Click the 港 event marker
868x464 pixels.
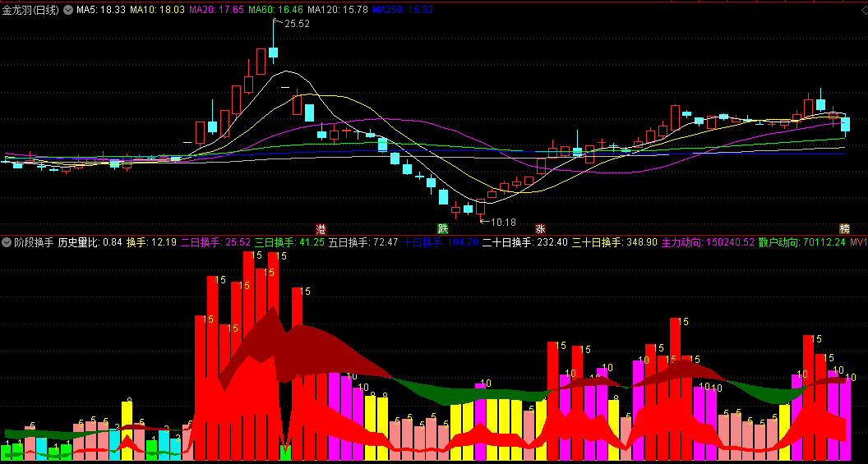coord(321,228)
